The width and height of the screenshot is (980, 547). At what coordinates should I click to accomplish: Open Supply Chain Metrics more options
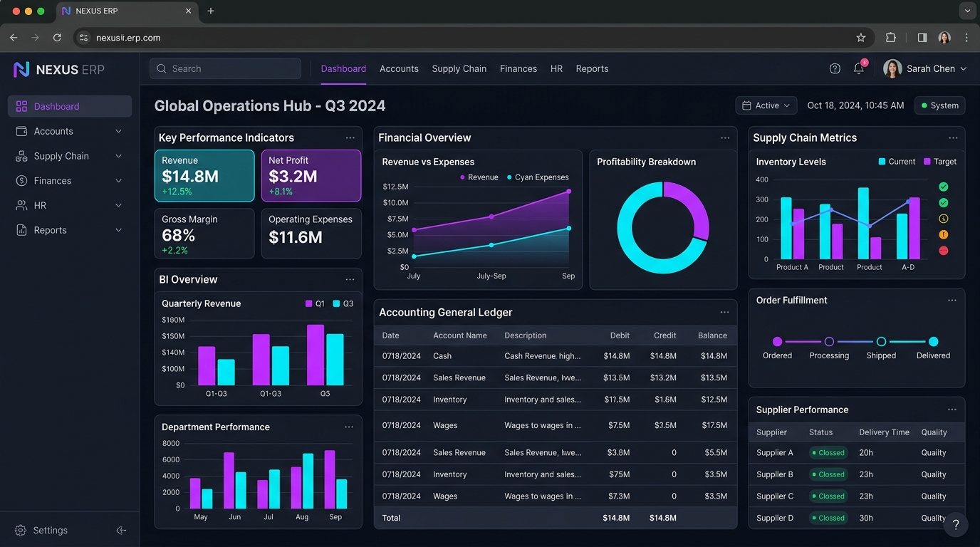tap(953, 138)
